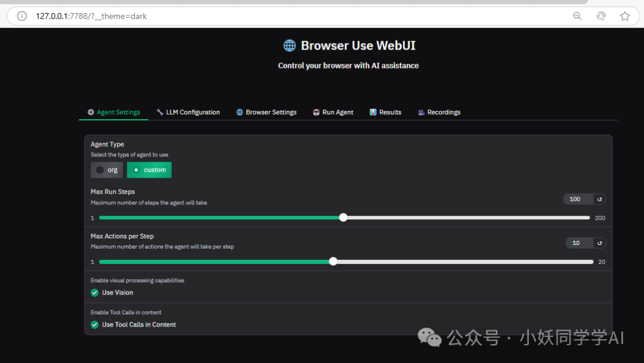Click the Max Run Steps slider handle

pyautogui.click(x=343, y=218)
